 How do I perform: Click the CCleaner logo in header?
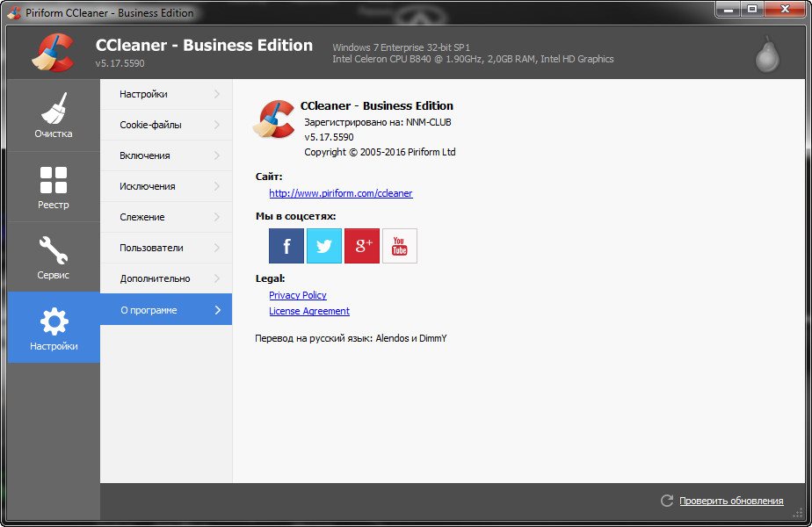point(53,53)
